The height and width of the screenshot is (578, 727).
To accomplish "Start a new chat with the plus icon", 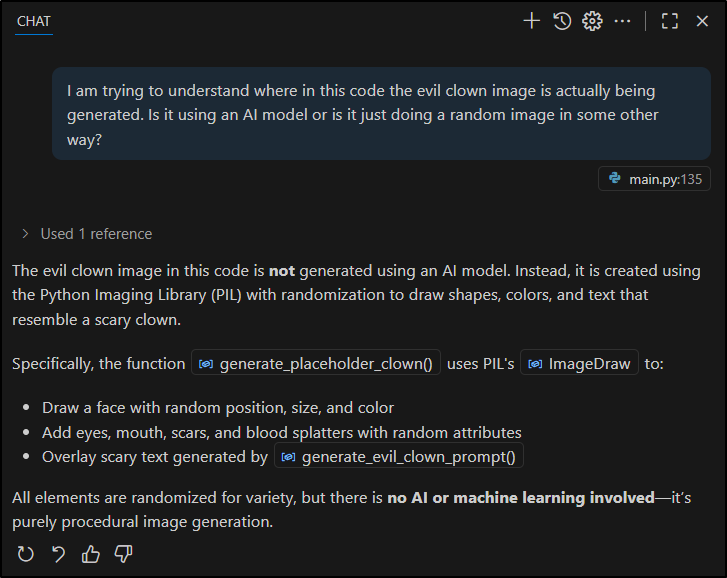I will (x=531, y=21).
